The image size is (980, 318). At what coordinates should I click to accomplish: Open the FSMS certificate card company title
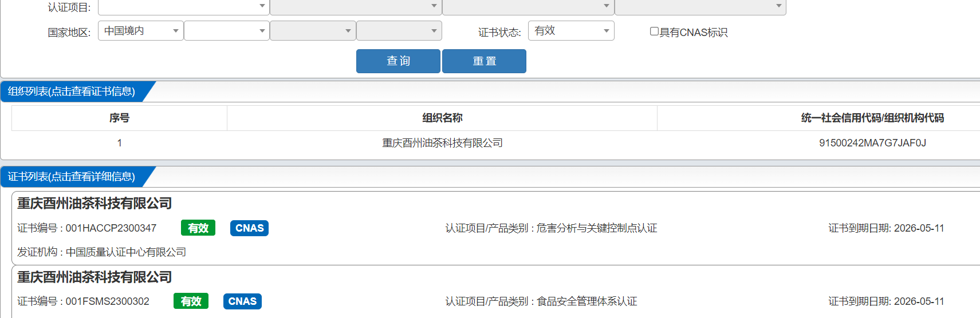(x=95, y=277)
